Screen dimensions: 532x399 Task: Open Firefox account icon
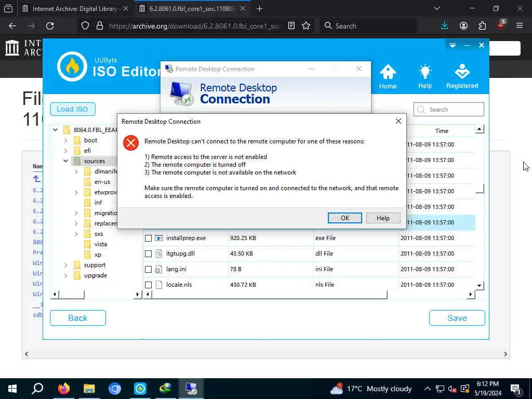463,26
